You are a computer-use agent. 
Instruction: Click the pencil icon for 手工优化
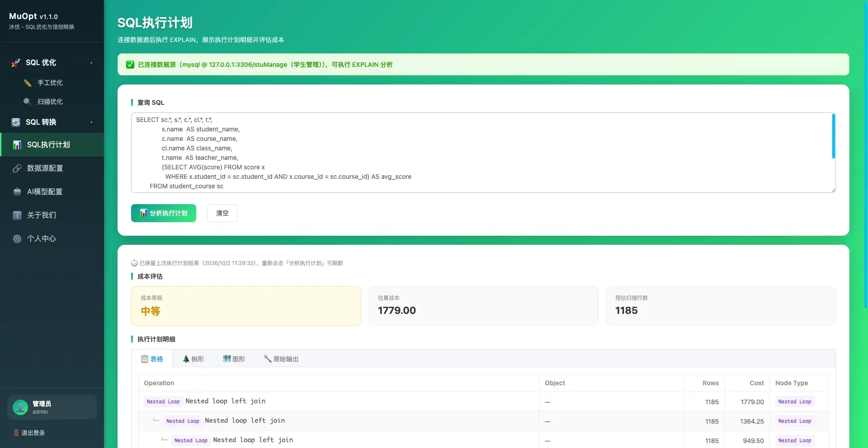pyautogui.click(x=28, y=83)
